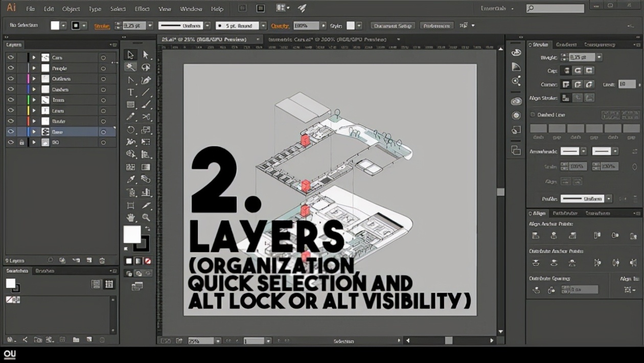Choose the first Cap option in Stroke panel
This screenshot has height=363, width=644.
click(x=566, y=71)
